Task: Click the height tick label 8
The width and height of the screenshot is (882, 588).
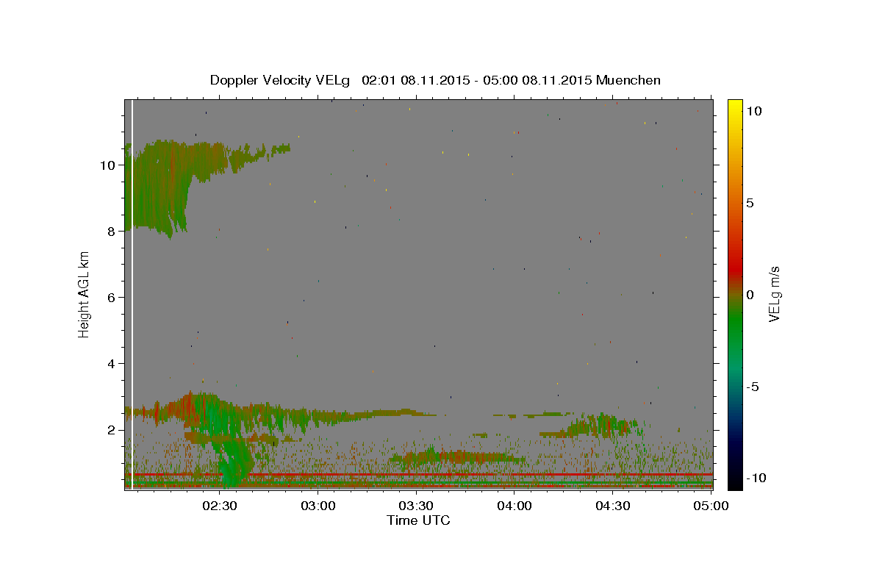Action: [x=112, y=231]
